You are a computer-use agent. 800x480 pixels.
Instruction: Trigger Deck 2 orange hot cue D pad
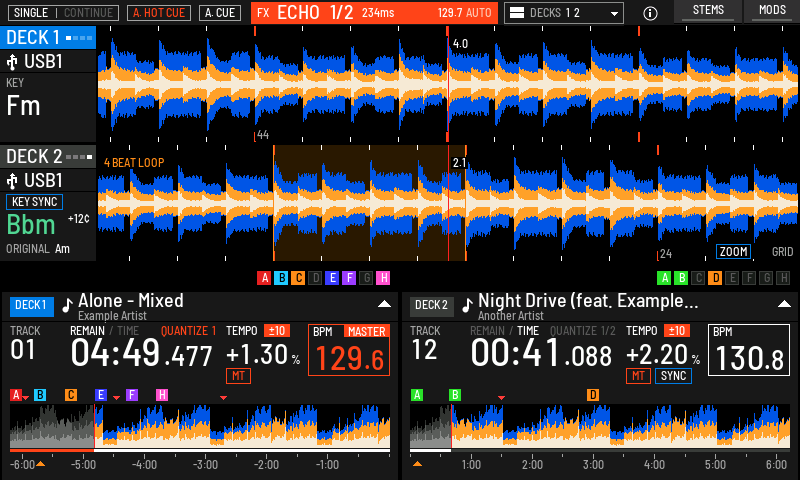[x=715, y=278]
